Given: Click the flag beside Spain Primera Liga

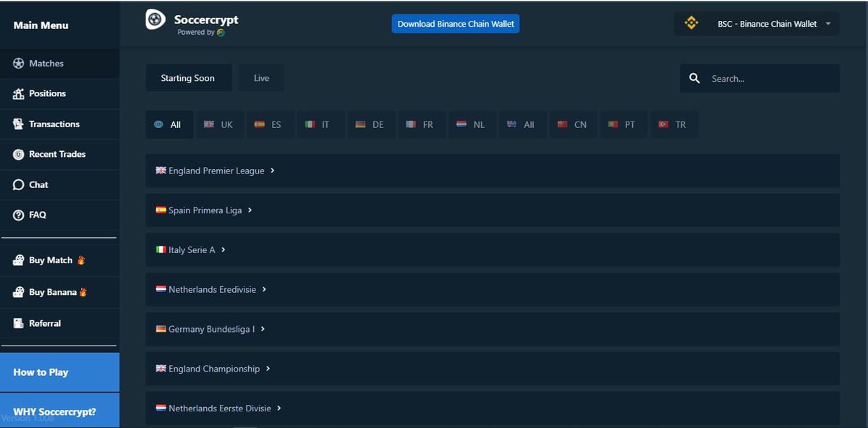Looking at the screenshot, I should 161,210.
